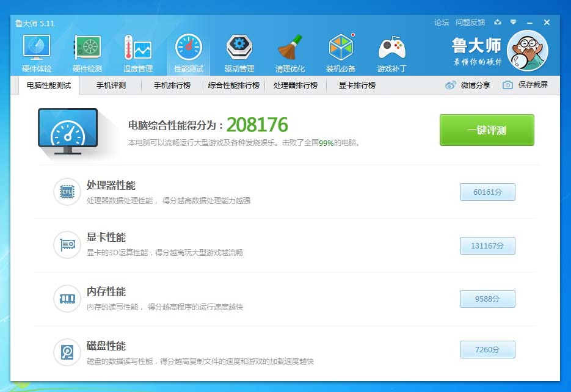
Task: Open 硬件体检 hardware checkup icon
Action: coord(37,47)
